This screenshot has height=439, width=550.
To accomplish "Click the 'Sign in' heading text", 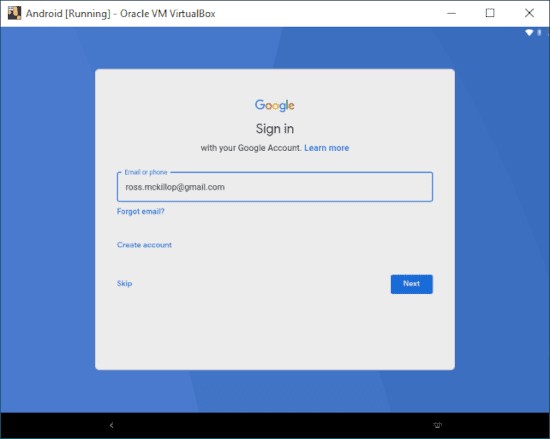I will (275, 129).
